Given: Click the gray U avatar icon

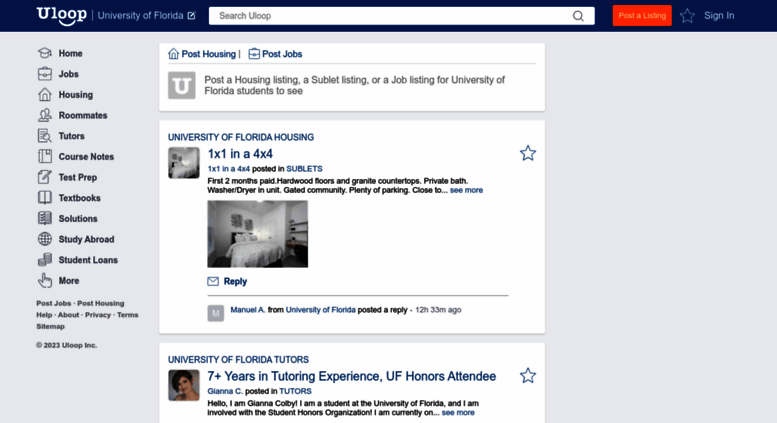Looking at the screenshot, I should 181,85.
